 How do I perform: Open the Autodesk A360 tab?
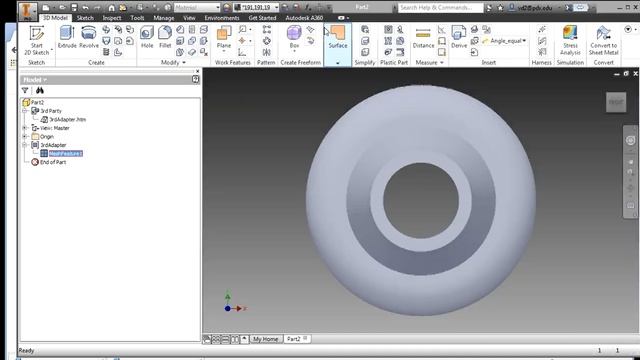[x=304, y=18]
